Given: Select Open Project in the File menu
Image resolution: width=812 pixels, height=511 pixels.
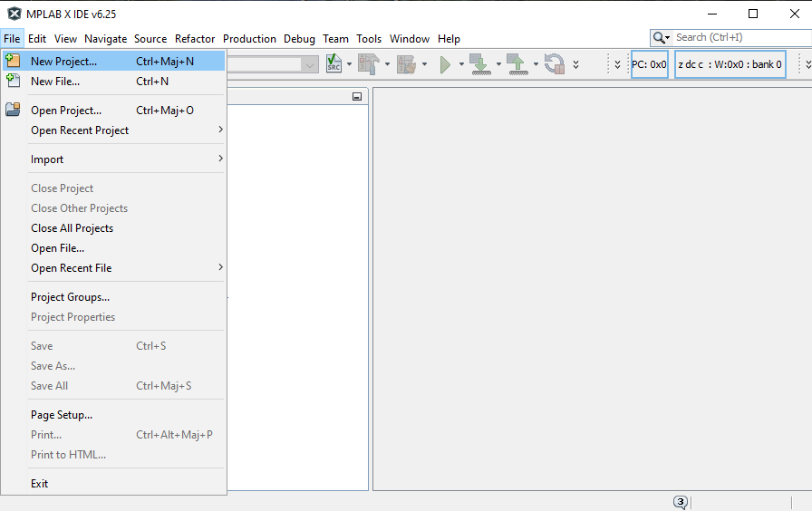Looking at the screenshot, I should pos(66,111).
